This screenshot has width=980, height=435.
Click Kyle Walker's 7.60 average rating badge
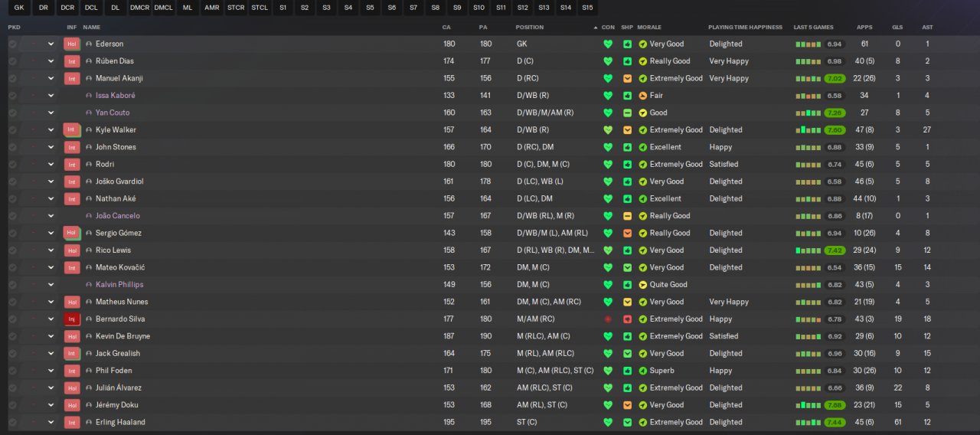(835, 129)
